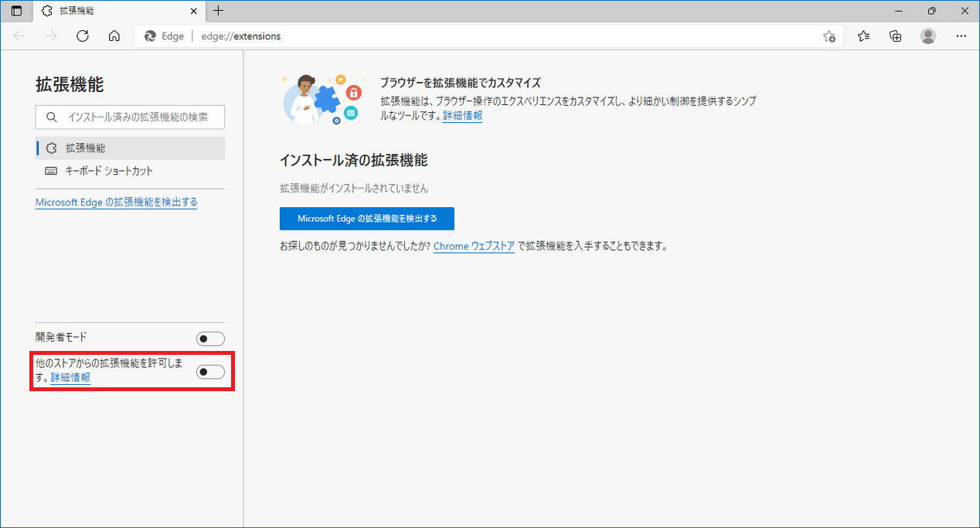Viewport: 980px width, 528px height.
Task: Minimize the Edge window
Action: (898, 11)
